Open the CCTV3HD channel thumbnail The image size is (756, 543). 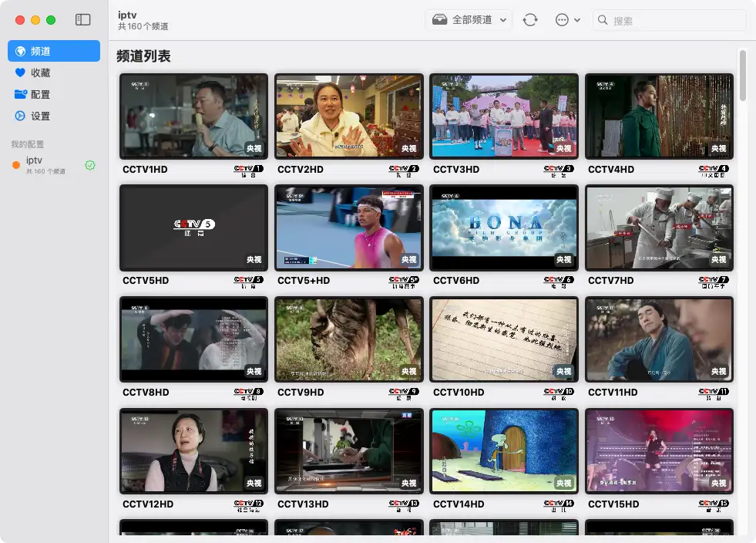(x=504, y=116)
